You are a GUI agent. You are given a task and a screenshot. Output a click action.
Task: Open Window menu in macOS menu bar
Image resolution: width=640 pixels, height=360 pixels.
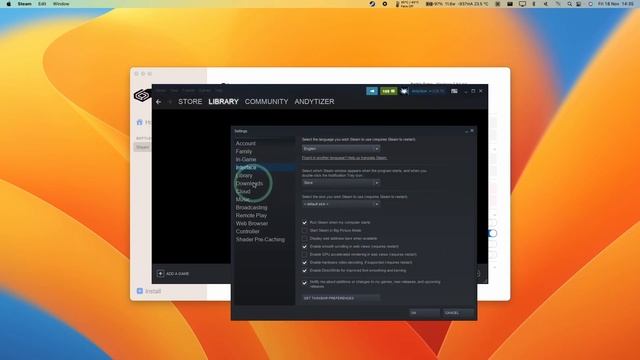pos(61,4)
